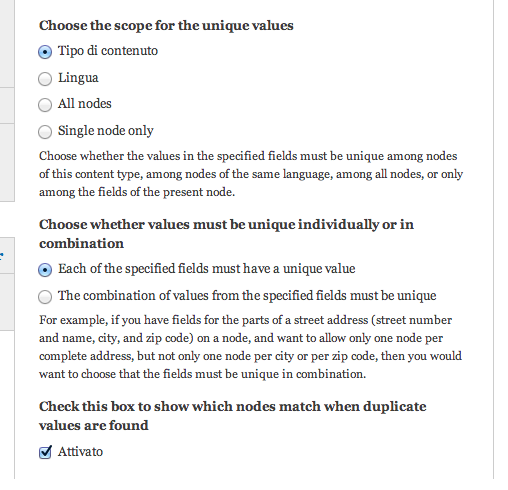Click the All nodes label text

[x=85, y=104]
